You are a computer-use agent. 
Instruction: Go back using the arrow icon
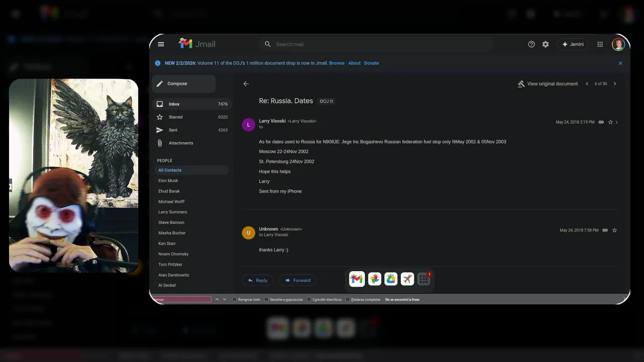tap(246, 84)
